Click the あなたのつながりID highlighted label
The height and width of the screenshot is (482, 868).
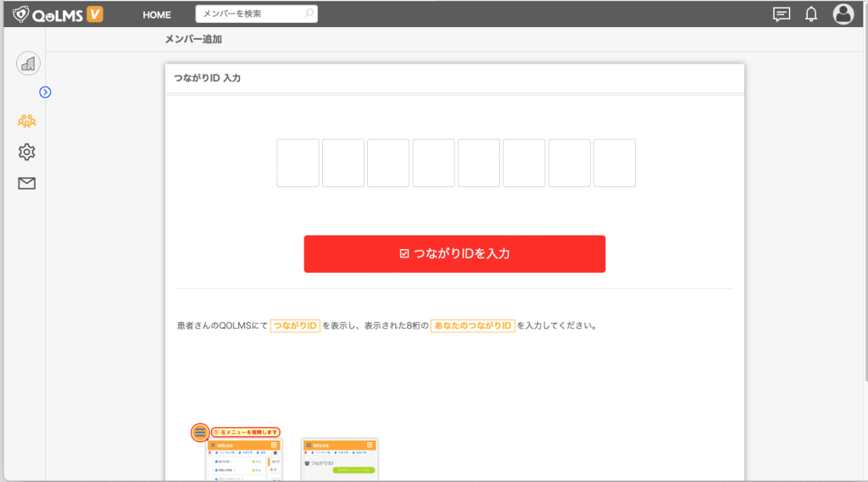(x=473, y=326)
